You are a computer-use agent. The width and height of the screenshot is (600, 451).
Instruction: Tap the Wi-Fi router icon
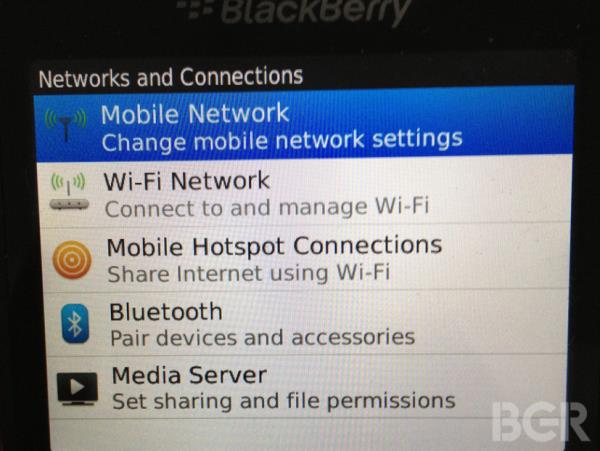pos(69,191)
